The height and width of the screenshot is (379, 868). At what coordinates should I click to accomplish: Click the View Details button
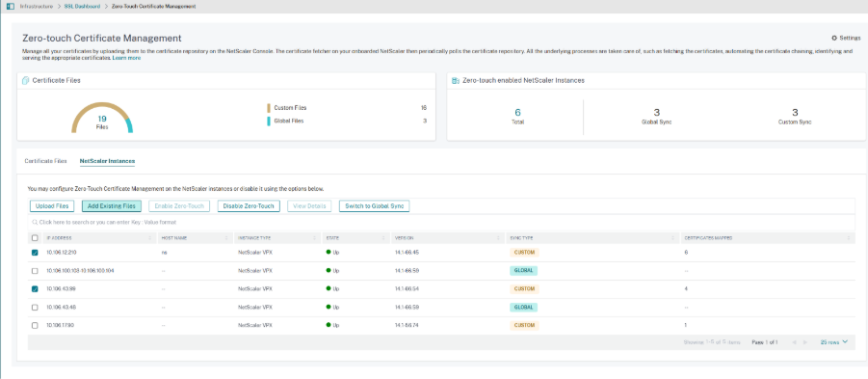309,206
